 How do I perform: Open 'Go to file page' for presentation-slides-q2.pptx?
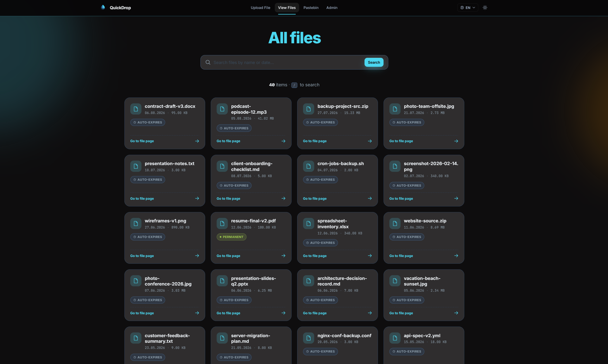point(228,313)
